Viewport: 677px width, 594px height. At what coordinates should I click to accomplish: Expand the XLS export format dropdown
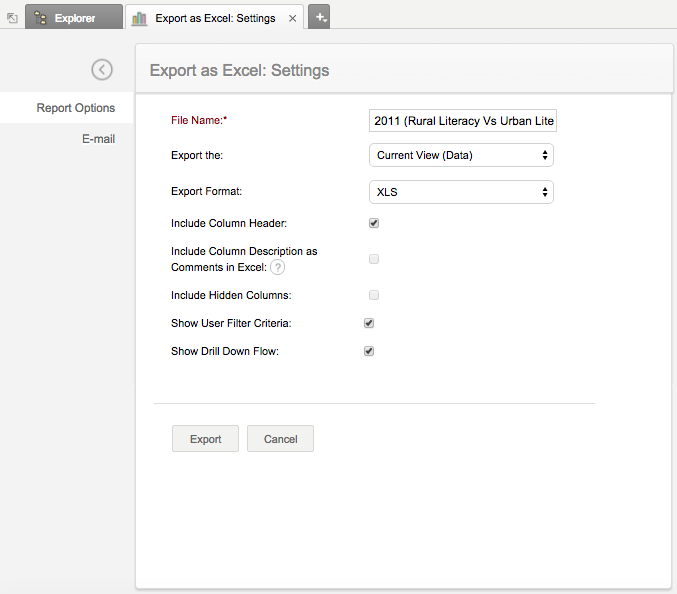coord(461,192)
